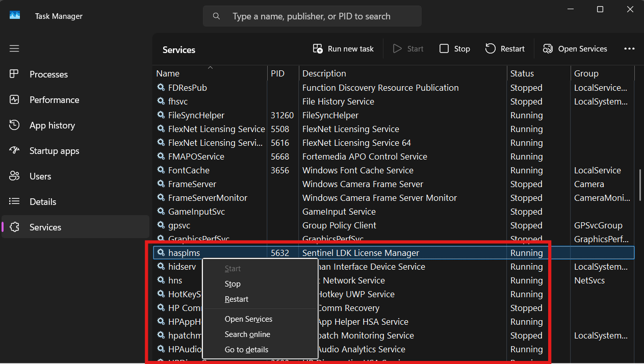
Task: Select Go to details menu entry
Action: pos(246,350)
